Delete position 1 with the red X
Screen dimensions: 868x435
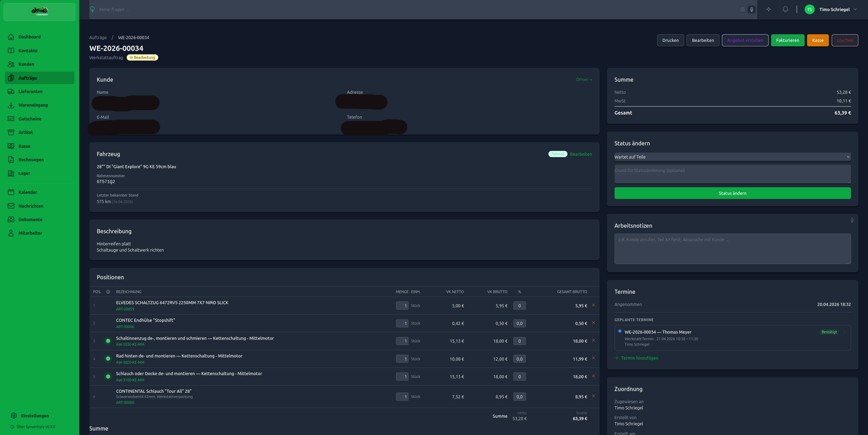tap(593, 305)
